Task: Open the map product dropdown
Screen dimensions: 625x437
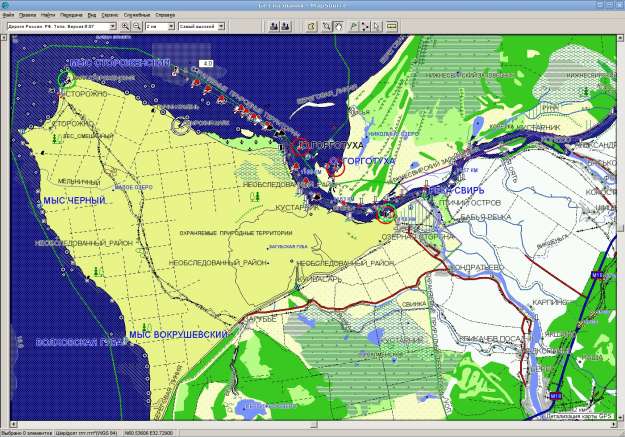Action: coord(114,26)
